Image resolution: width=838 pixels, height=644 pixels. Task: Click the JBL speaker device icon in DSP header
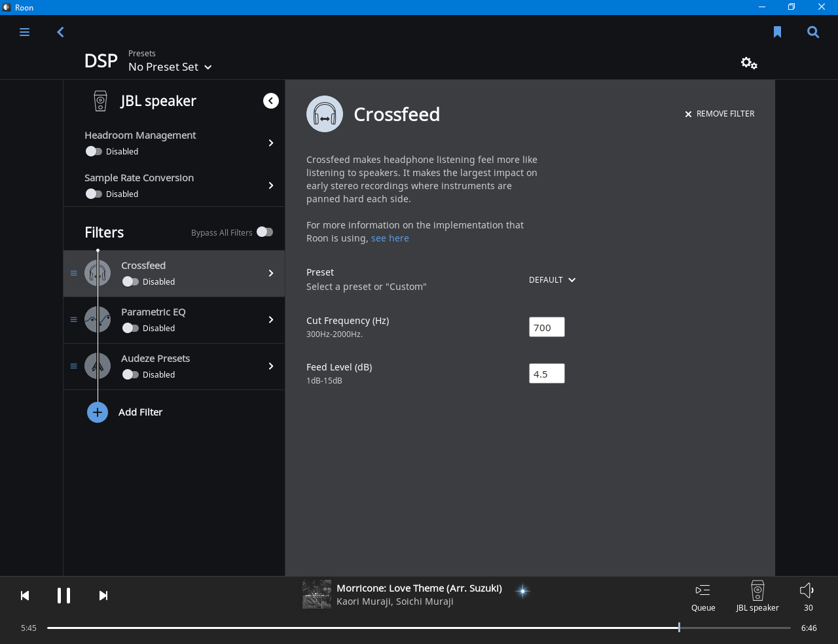(100, 101)
